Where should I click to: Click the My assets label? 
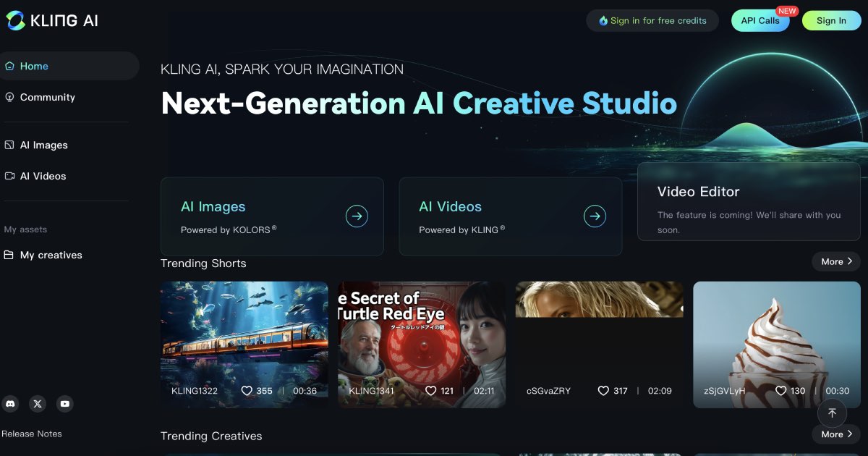(x=25, y=229)
